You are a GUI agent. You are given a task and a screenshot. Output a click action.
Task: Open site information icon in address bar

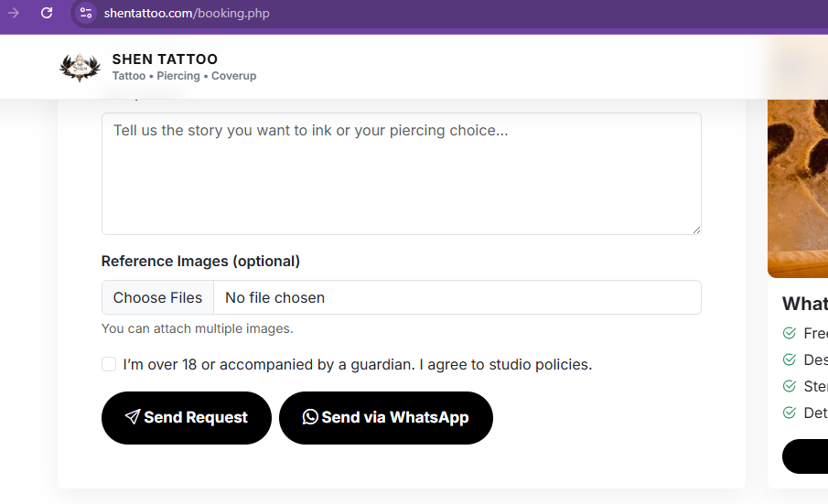tap(86, 13)
